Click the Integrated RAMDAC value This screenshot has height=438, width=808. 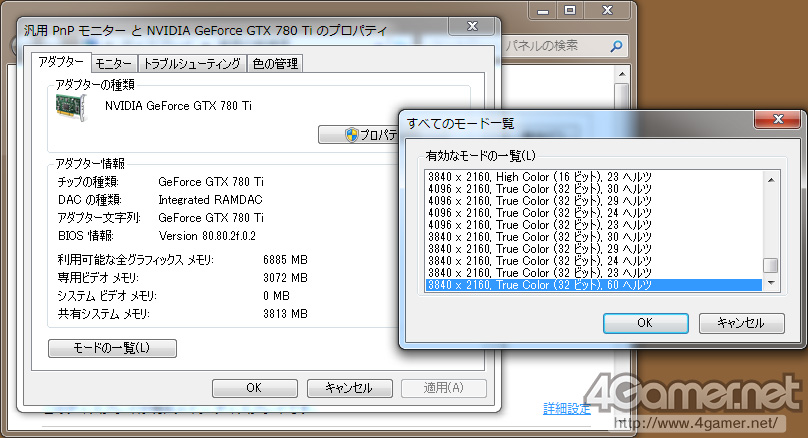(210, 200)
